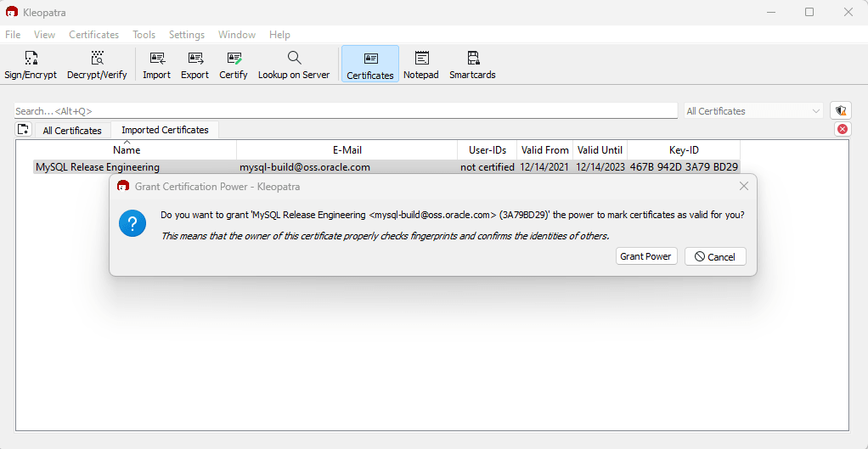The width and height of the screenshot is (868, 449).
Task: Sort by the Key-ID column header
Action: point(684,150)
